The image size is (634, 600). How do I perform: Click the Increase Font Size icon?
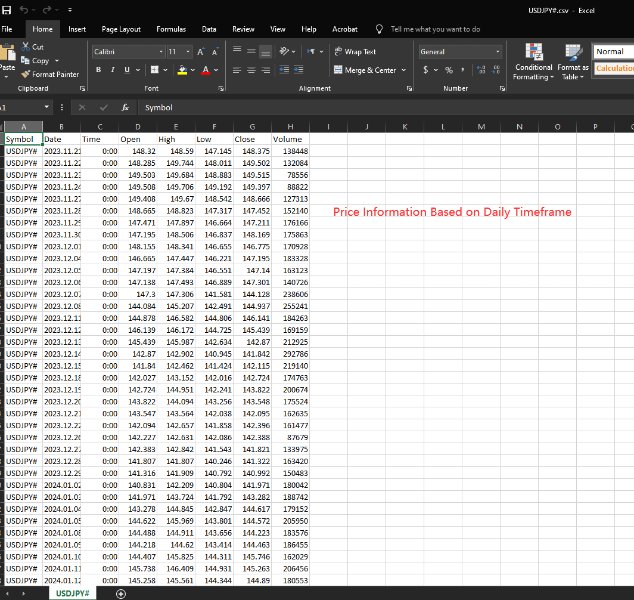tap(201, 51)
